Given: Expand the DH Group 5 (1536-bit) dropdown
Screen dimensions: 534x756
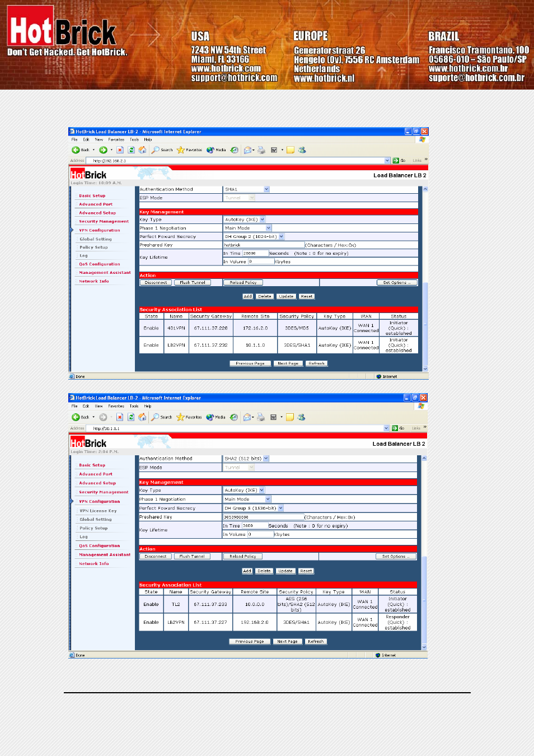Looking at the screenshot, I should click(281, 508).
